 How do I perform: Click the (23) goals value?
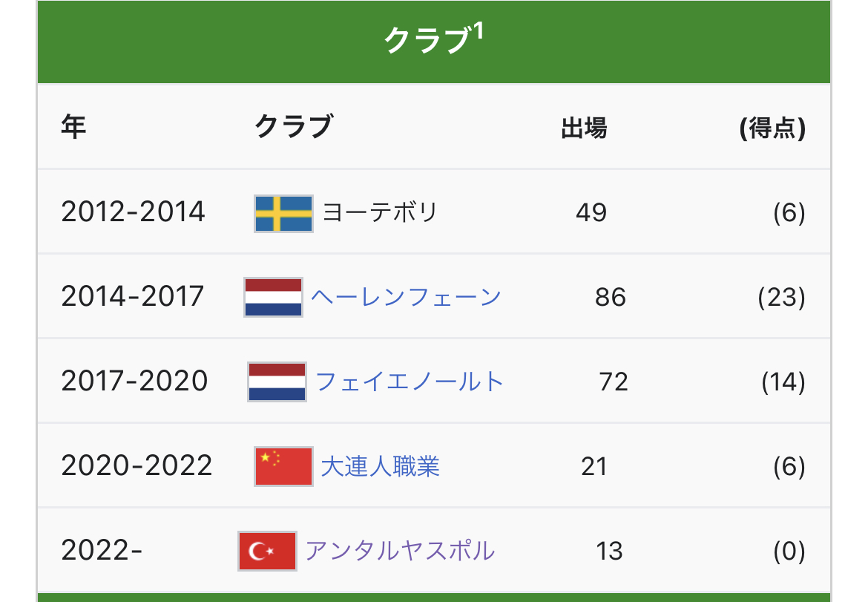[x=781, y=298]
